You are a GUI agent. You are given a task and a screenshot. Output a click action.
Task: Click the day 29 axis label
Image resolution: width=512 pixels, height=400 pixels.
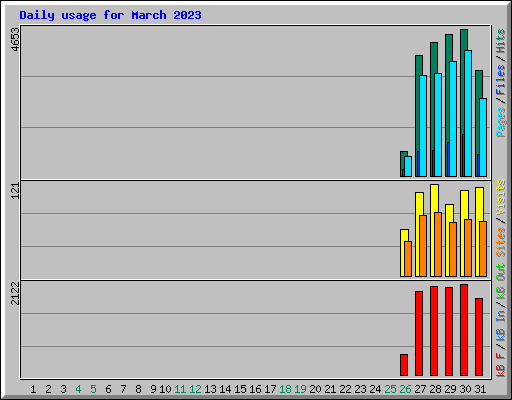tap(450, 389)
